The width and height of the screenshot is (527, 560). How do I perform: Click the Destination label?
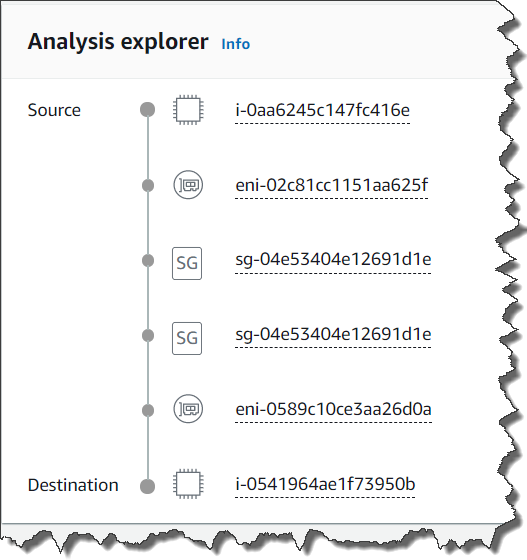[73, 485]
